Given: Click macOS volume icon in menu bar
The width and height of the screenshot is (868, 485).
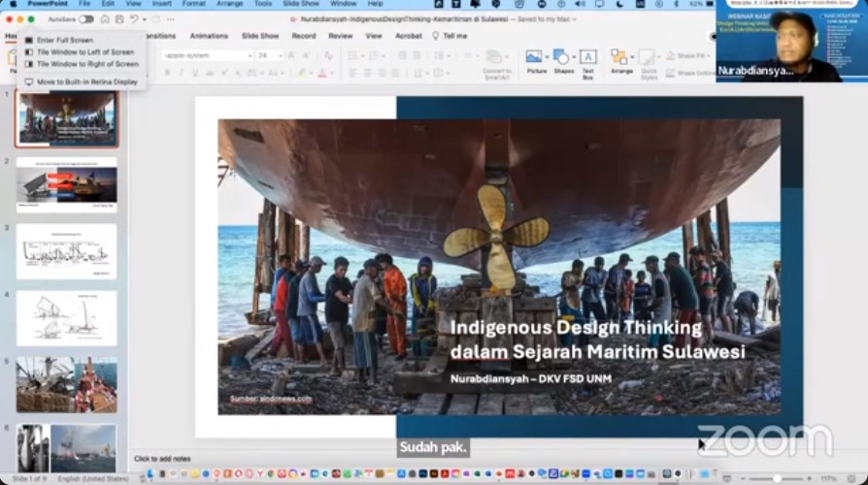Looking at the screenshot, I should pyautogui.click(x=580, y=4).
